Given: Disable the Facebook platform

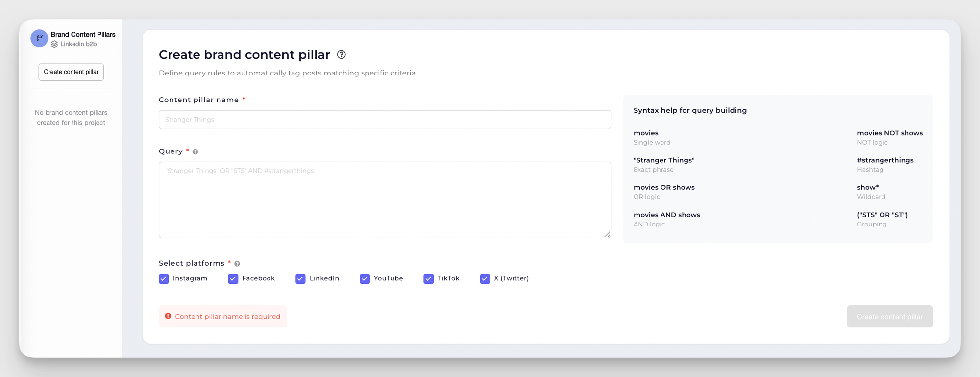Looking at the screenshot, I should pyautogui.click(x=232, y=278).
